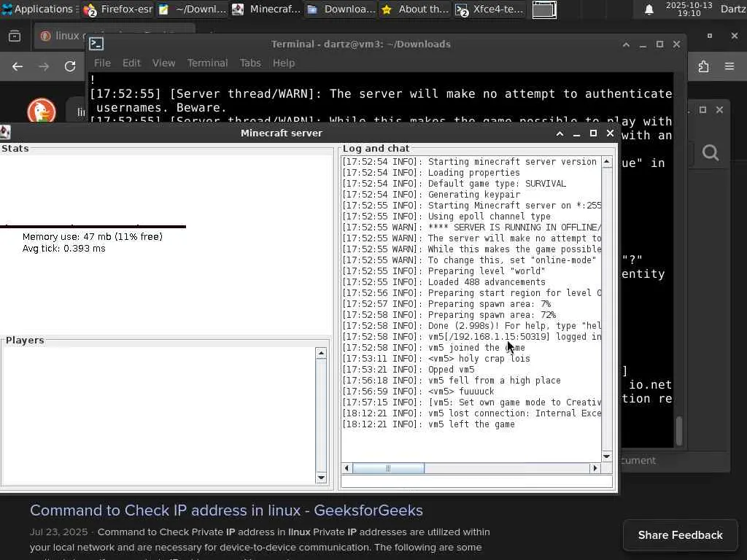Viewport: 747px width, 560px height.
Task: Open the Terminal View menu
Action: coord(163,63)
